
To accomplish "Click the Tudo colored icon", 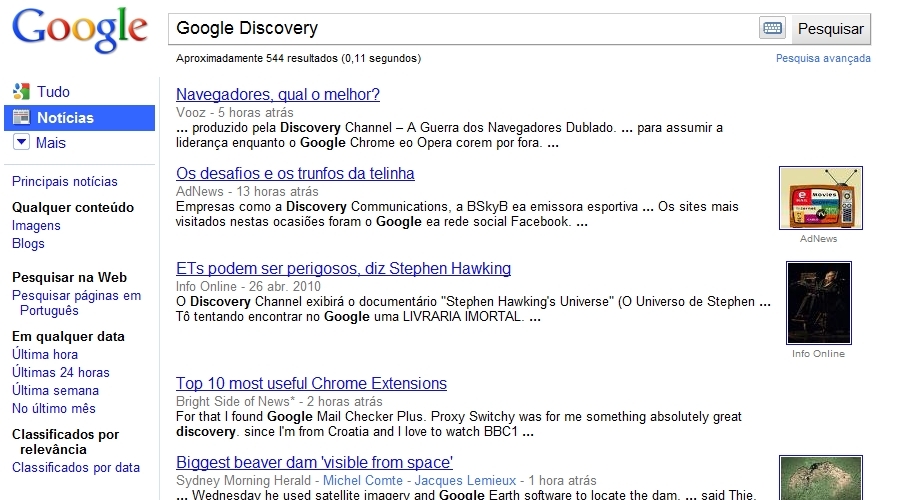I will coord(21,92).
